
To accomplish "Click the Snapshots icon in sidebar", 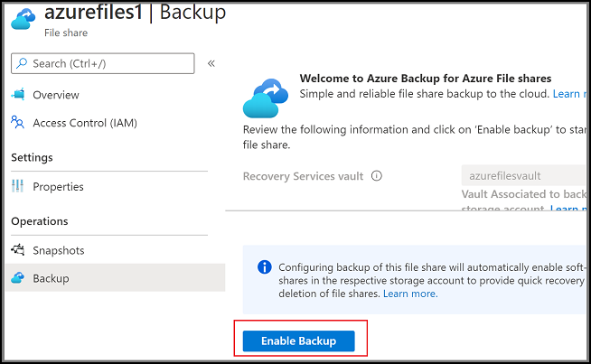I will point(18,249).
